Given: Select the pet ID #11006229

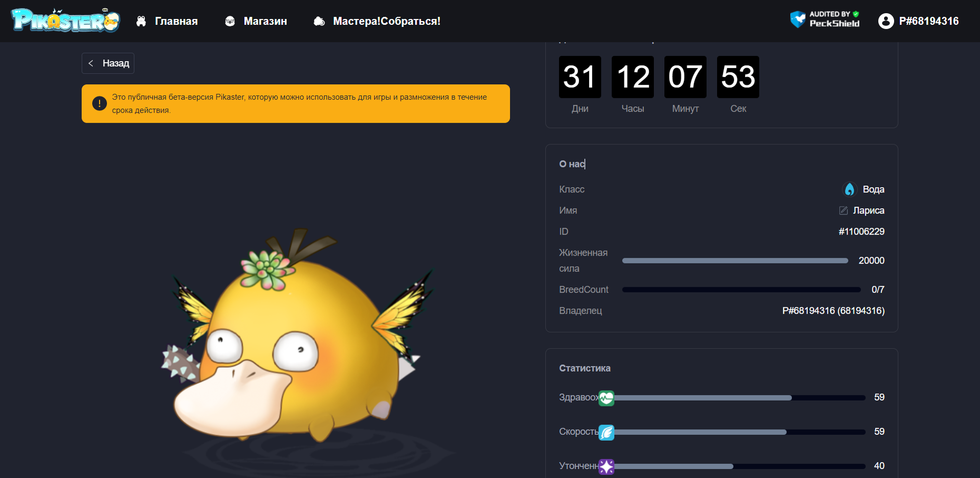Looking at the screenshot, I should 861,231.
